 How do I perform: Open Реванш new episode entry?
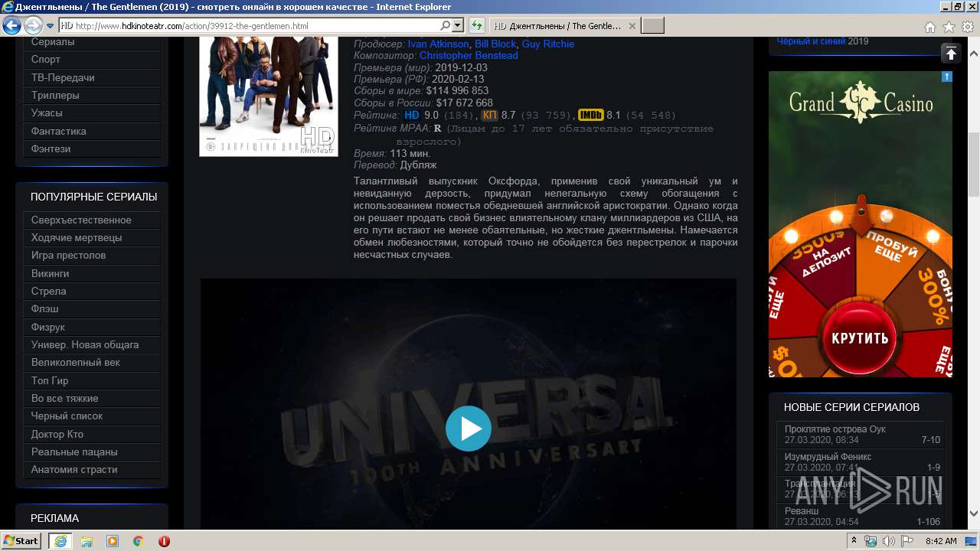861,516
